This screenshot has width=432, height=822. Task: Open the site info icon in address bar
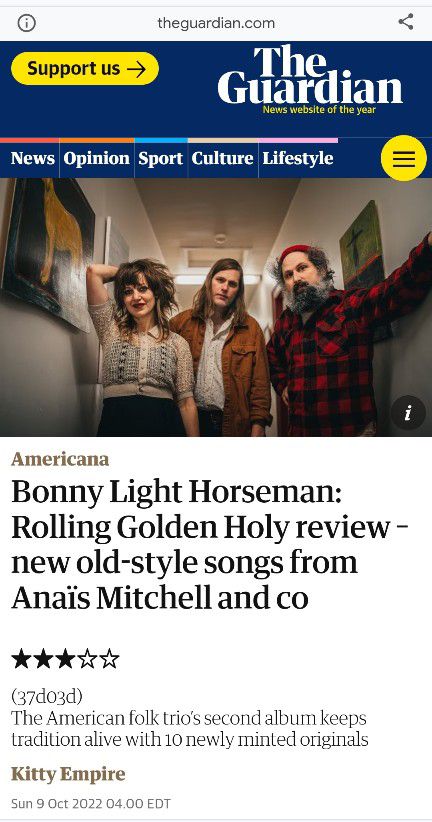coord(26,23)
